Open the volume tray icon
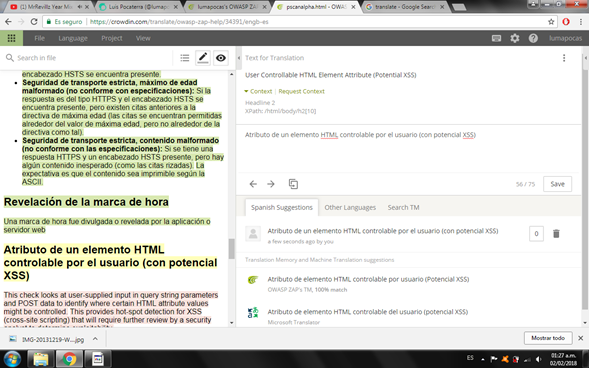Image resolution: width=589 pixels, height=368 pixels. [x=538, y=359]
